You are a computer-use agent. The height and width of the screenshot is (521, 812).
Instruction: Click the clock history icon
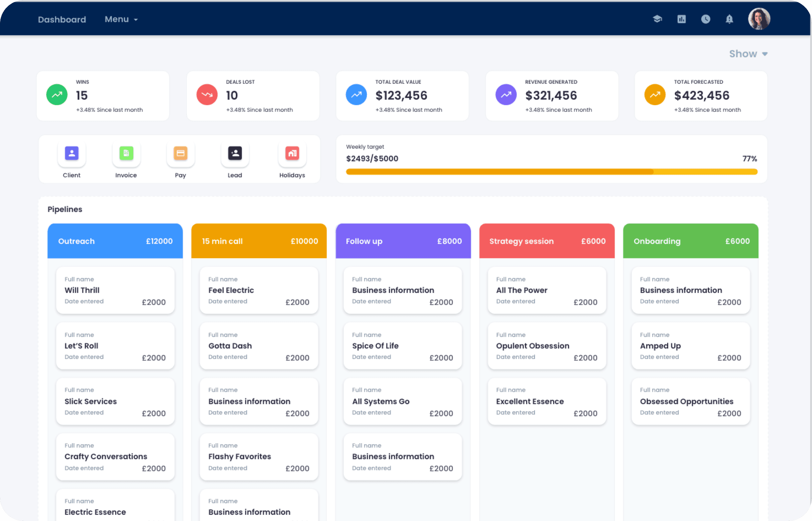(x=705, y=19)
